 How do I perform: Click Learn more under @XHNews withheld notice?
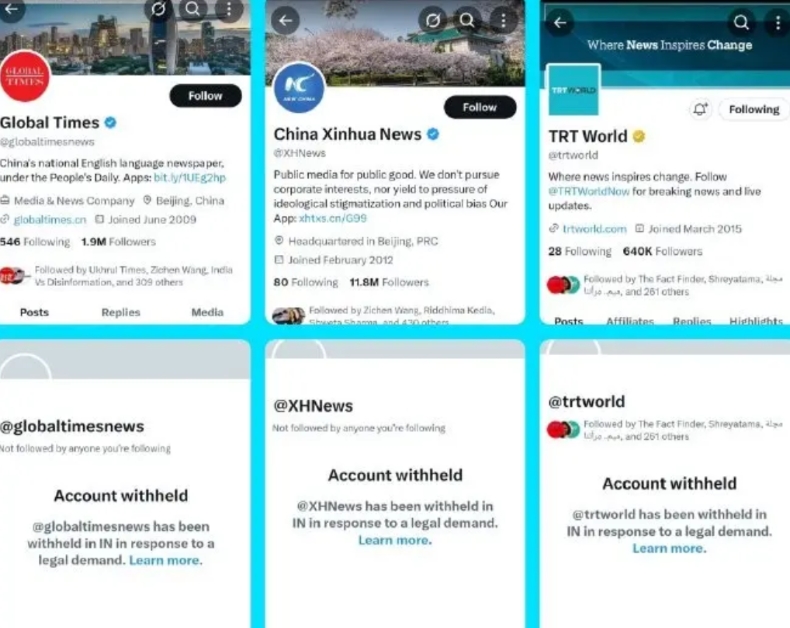coord(395,540)
